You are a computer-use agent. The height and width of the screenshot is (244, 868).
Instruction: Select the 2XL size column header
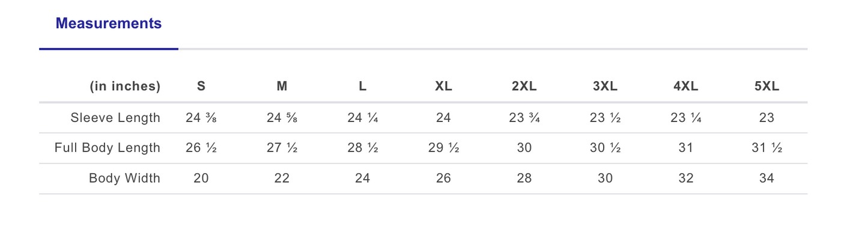point(524,87)
